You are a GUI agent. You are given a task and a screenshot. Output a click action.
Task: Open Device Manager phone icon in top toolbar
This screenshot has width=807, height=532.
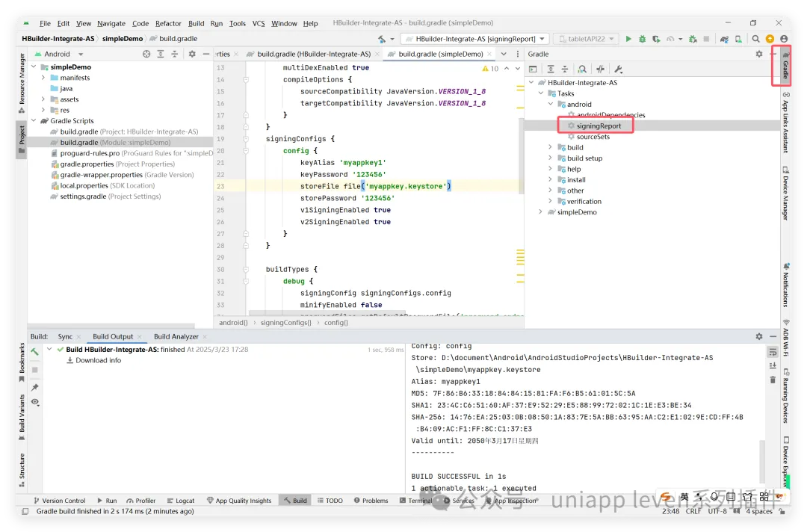pyautogui.click(x=738, y=39)
